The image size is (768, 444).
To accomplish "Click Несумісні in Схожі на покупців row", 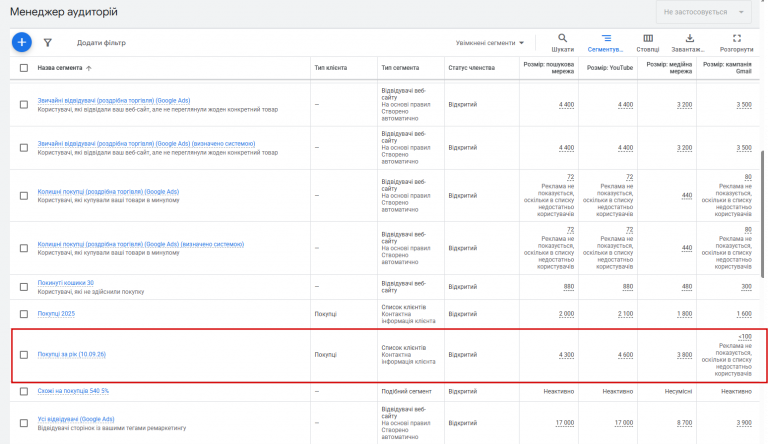I will [678, 391].
